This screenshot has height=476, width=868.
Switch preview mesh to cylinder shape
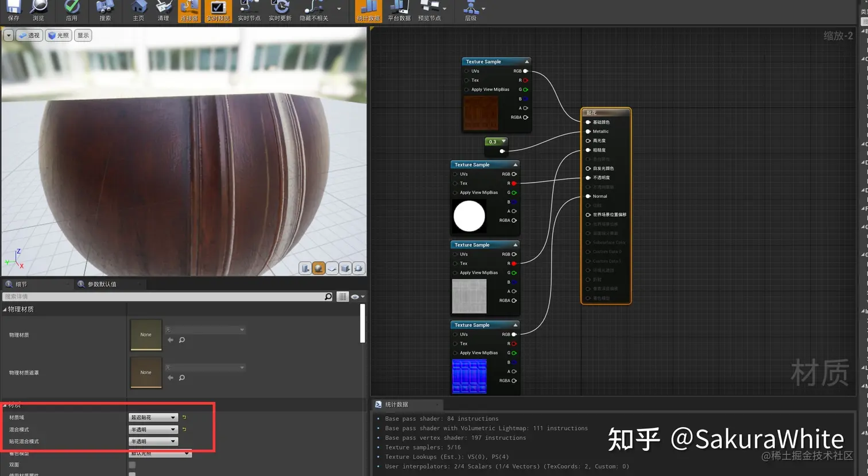pyautogui.click(x=305, y=268)
